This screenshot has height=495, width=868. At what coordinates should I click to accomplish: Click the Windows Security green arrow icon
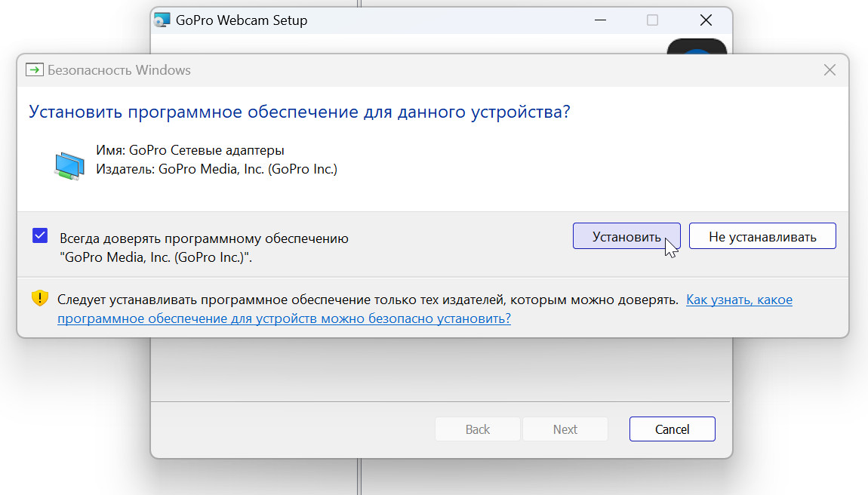pos(35,70)
